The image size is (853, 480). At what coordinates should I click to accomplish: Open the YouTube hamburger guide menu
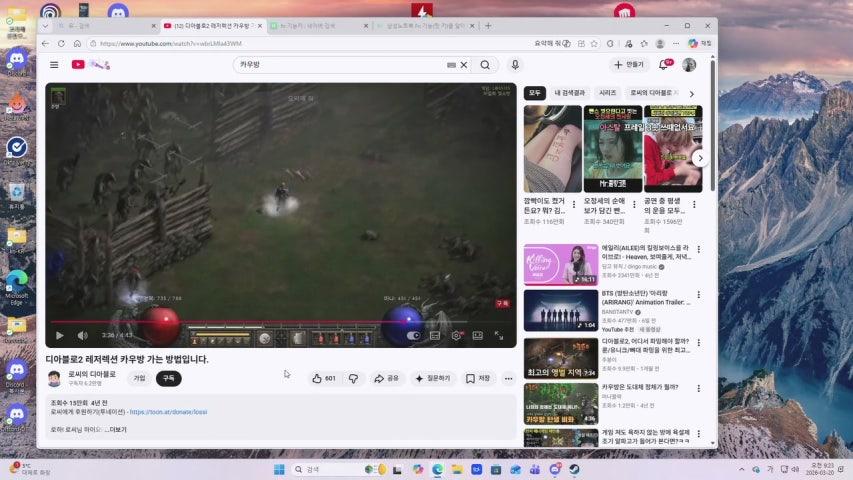pos(54,65)
